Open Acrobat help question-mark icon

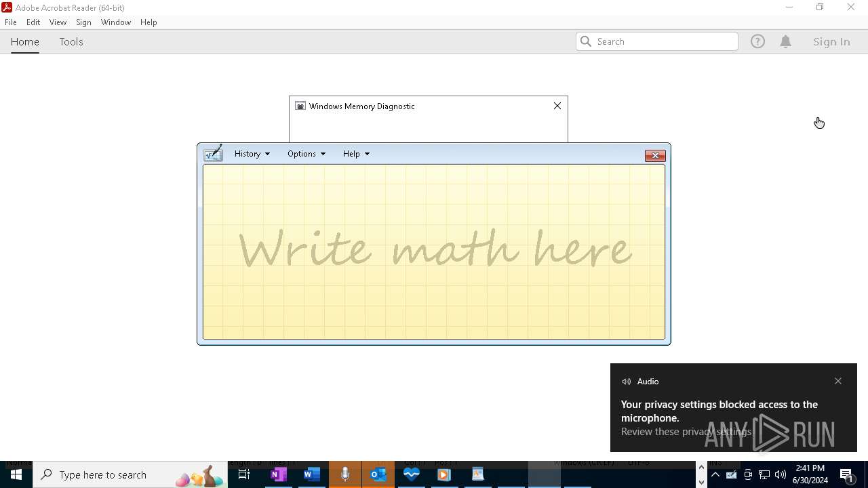[757, 41]
